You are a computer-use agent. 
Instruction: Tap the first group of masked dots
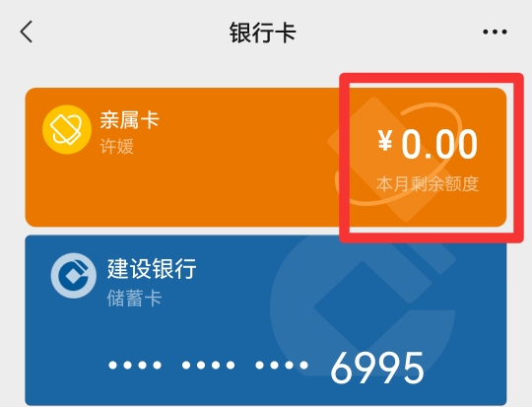pyautogui.click(x=135, y=366)
